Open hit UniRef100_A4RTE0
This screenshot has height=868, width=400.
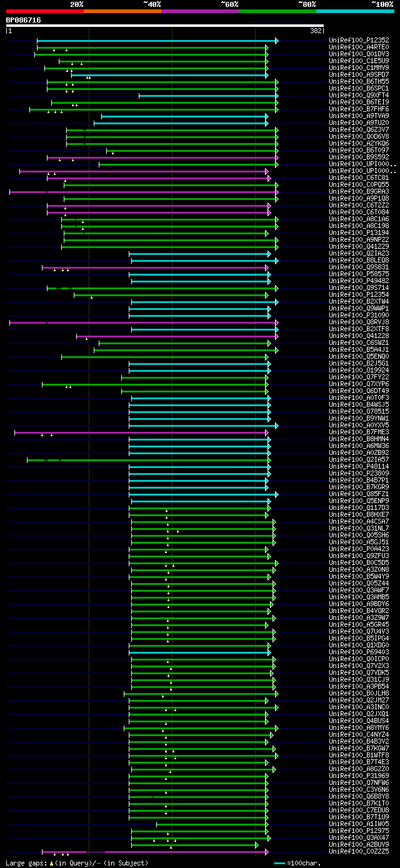click(359, 47)
